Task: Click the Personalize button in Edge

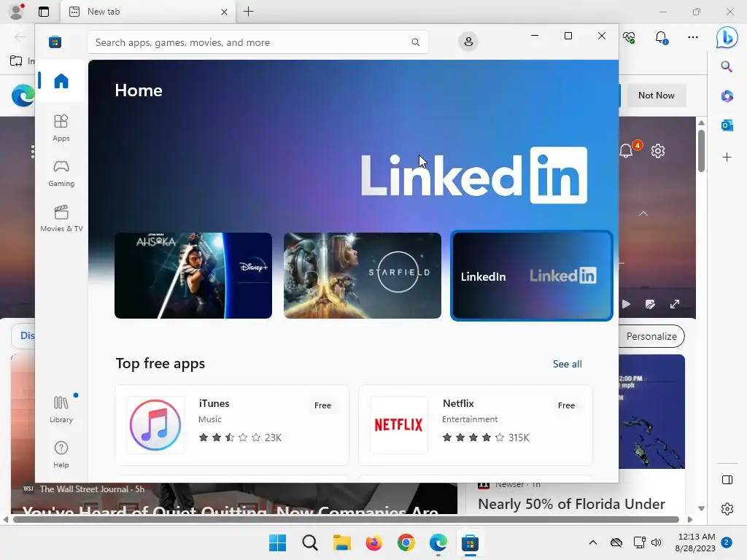Action: 651,336
